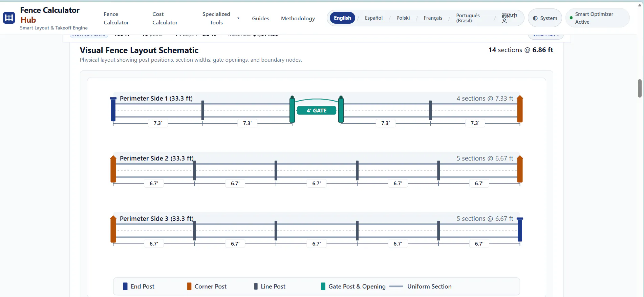Select English language option
The width and height of the screenshot is (644, 297).
(x=342, y=18)
